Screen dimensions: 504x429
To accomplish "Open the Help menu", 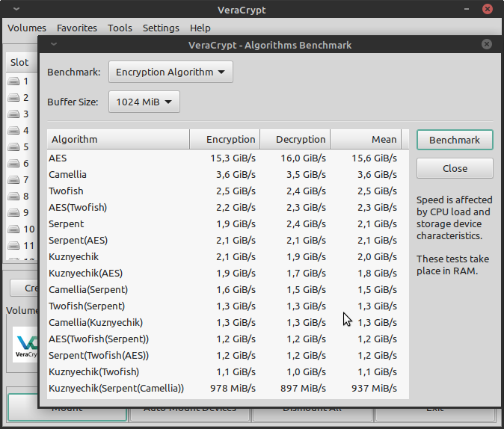I will pyautogui.click(x=200, y=28).
